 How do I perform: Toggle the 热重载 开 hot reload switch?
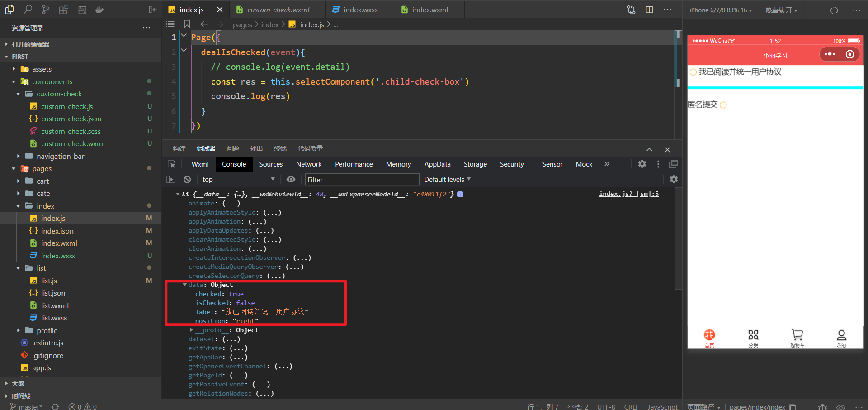[781, 10]
